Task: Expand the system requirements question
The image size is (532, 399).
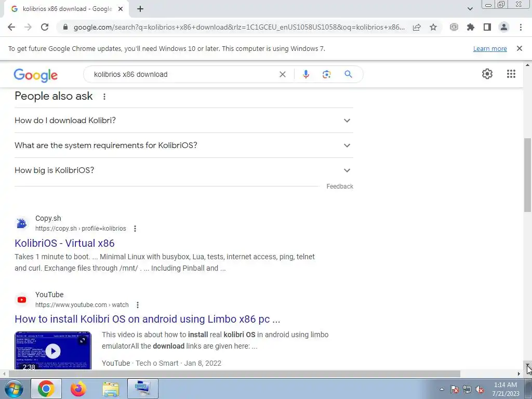Action: 183,145
